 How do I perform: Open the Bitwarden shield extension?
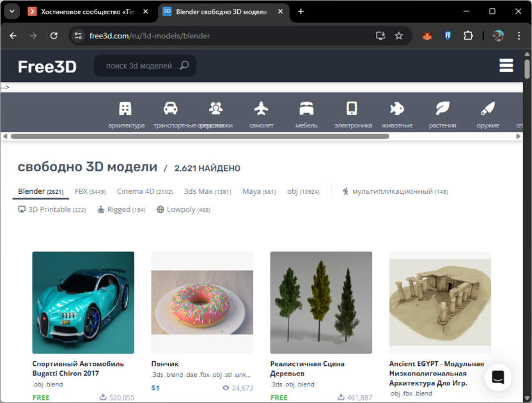click(448, 36)
